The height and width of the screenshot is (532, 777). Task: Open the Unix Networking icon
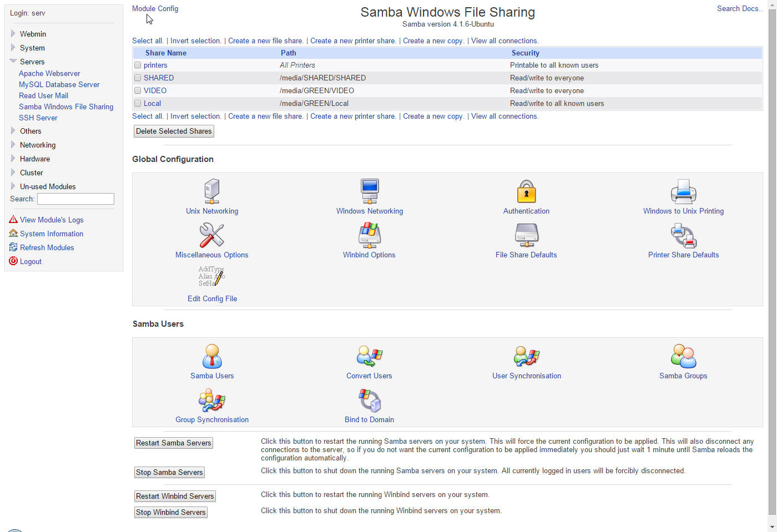212,191
